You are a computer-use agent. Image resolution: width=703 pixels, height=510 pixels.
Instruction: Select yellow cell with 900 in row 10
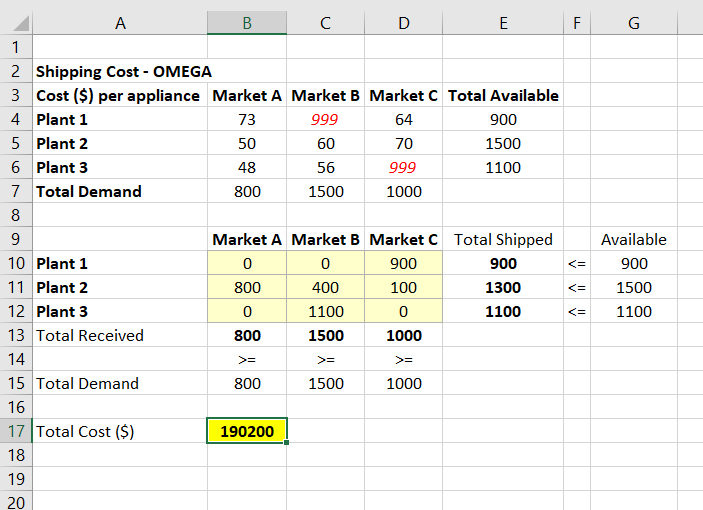(404, 263)
